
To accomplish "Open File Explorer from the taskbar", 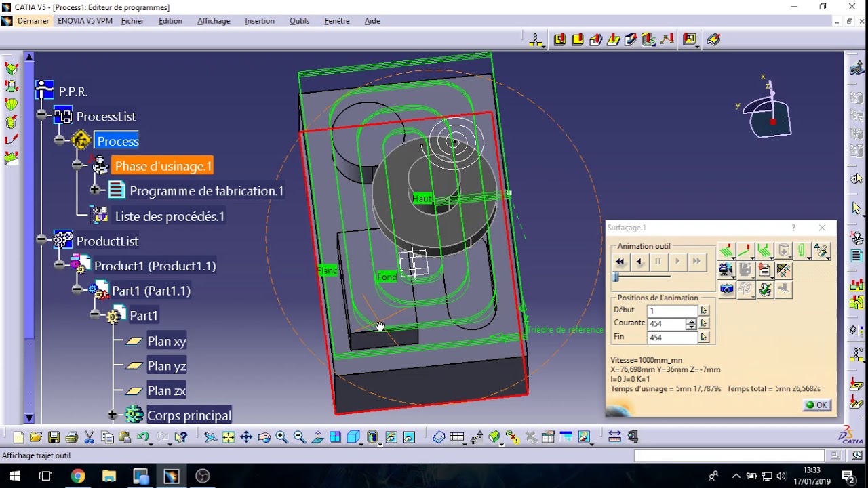I will (x=109, y=476).
